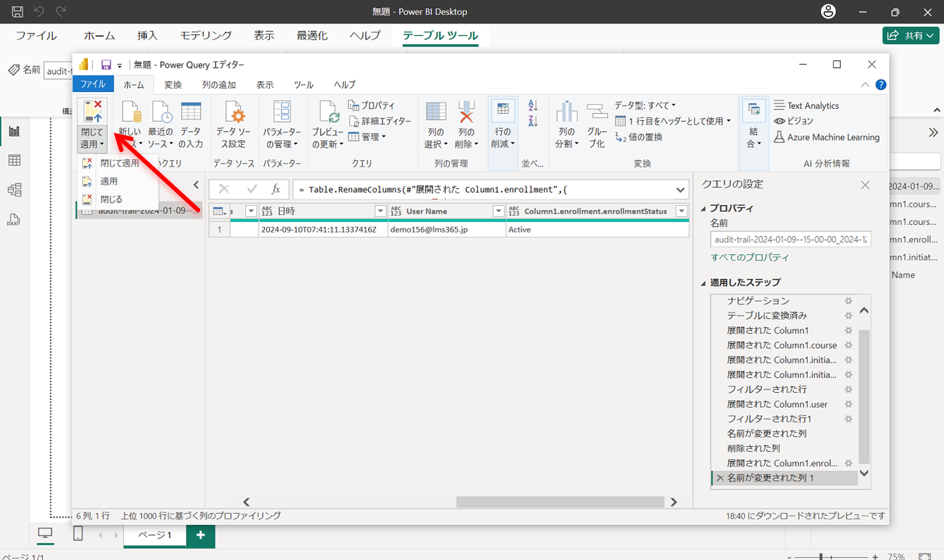The height and width of the screenshot is (560, 944).
Task: Click the query name input field in Properties
Action: 790,239
